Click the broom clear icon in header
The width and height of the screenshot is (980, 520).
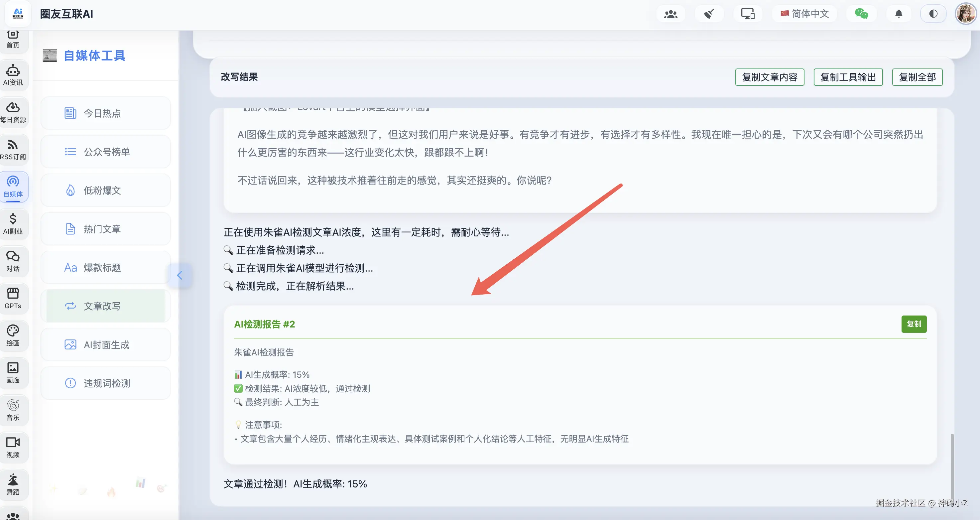click(x=709, y=14)
